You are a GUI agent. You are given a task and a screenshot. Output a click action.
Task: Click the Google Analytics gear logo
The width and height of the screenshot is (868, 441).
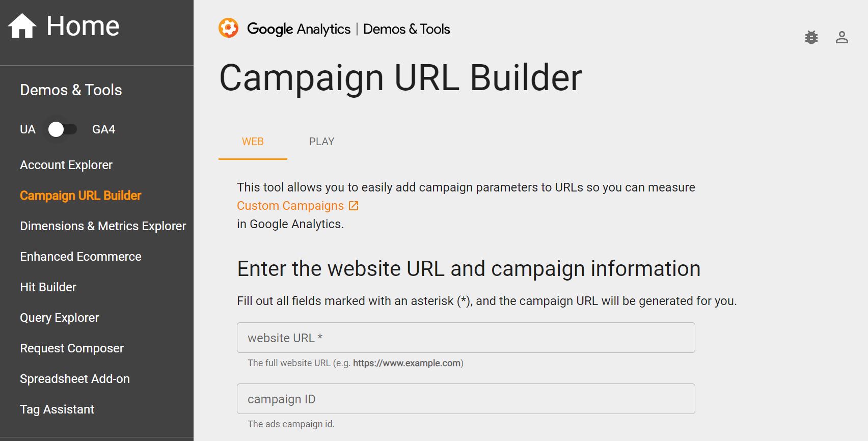pos(228,29)
